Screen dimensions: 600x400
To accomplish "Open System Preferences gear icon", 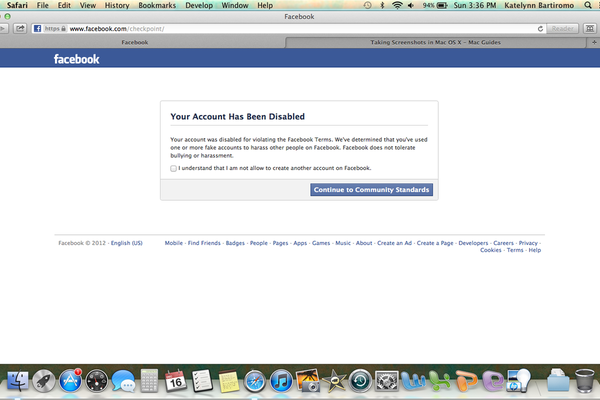I will [x=386, y=381].
